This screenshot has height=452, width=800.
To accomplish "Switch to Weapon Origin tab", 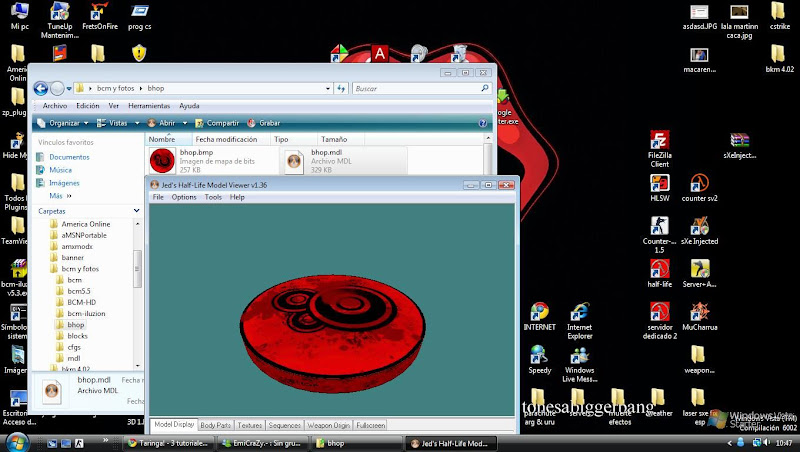I will coord(329,425).
